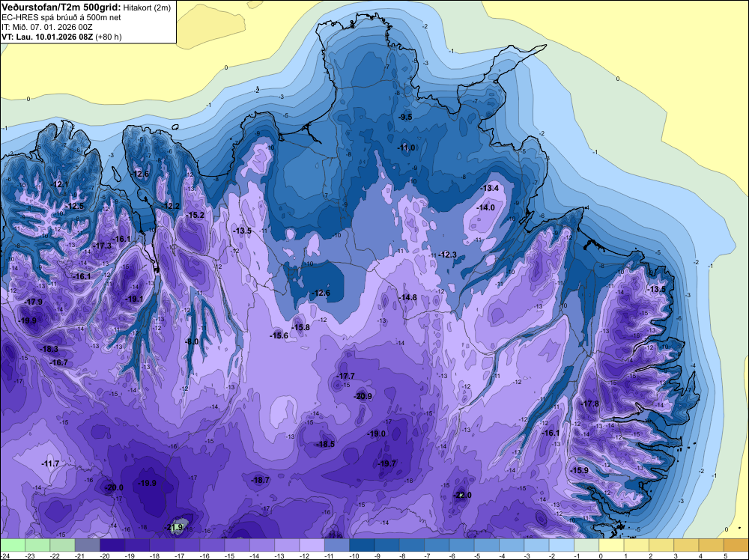Pick the legend swatch labeled -12

[312, 545]
